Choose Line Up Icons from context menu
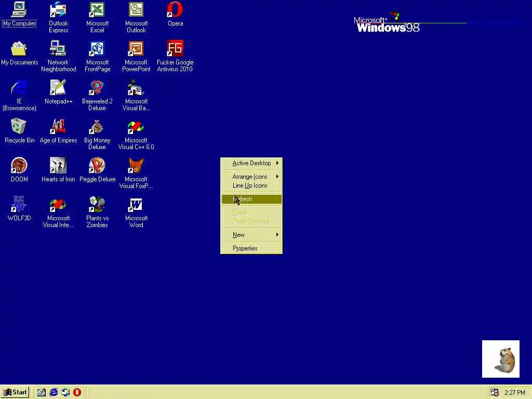This screenshot has width=532, height=399. tap(251, 185)
